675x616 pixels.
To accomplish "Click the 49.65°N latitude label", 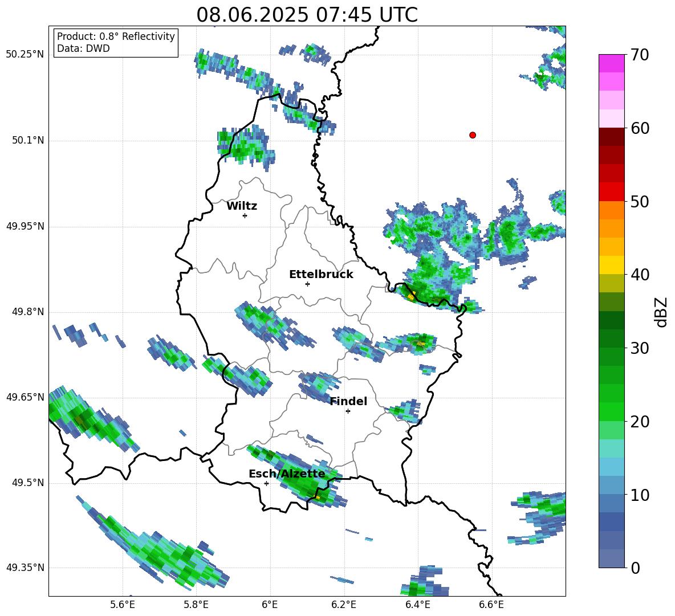I will tap(25, 397).
